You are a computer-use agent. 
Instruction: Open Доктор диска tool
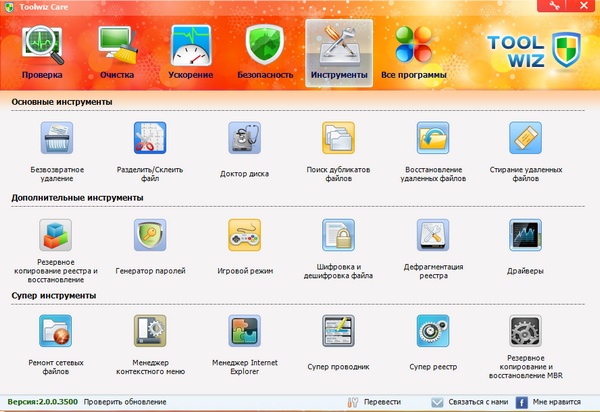[244, 140]
